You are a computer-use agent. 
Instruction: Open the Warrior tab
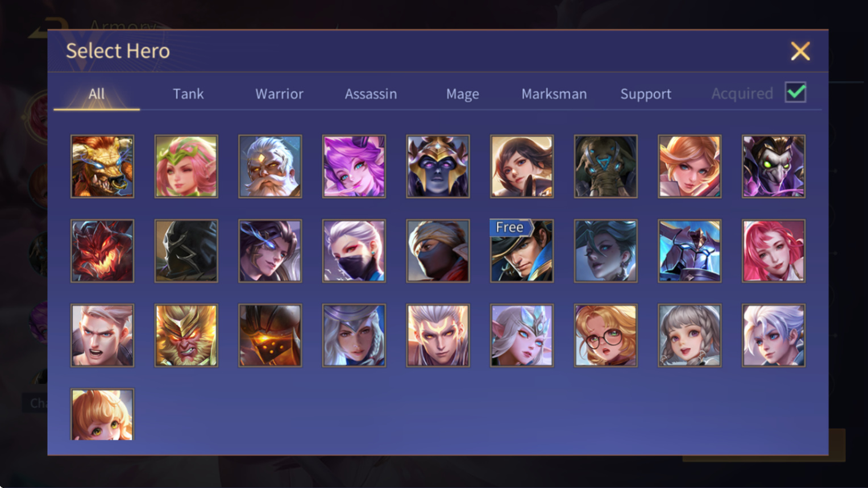point(279,94)
